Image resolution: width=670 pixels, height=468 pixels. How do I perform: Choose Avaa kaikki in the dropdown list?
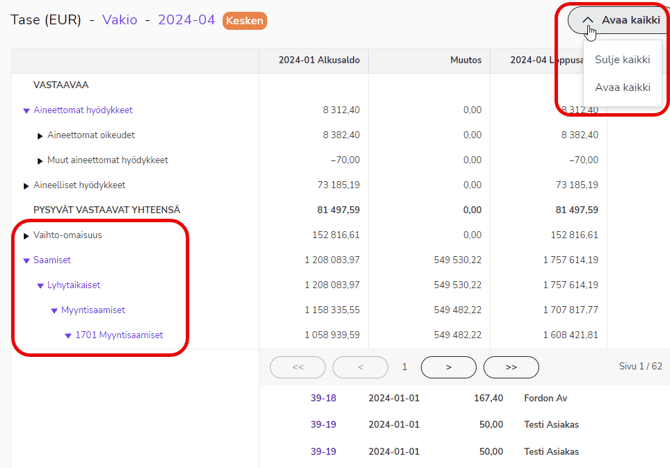click(622, 87)
